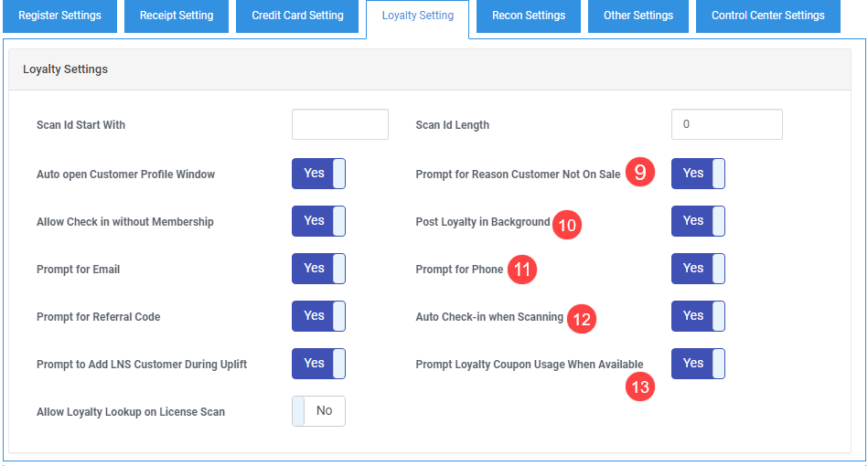Switch to Credit Card Setting tab
This screenshot has height=466, width=868.
click(297, 16)
